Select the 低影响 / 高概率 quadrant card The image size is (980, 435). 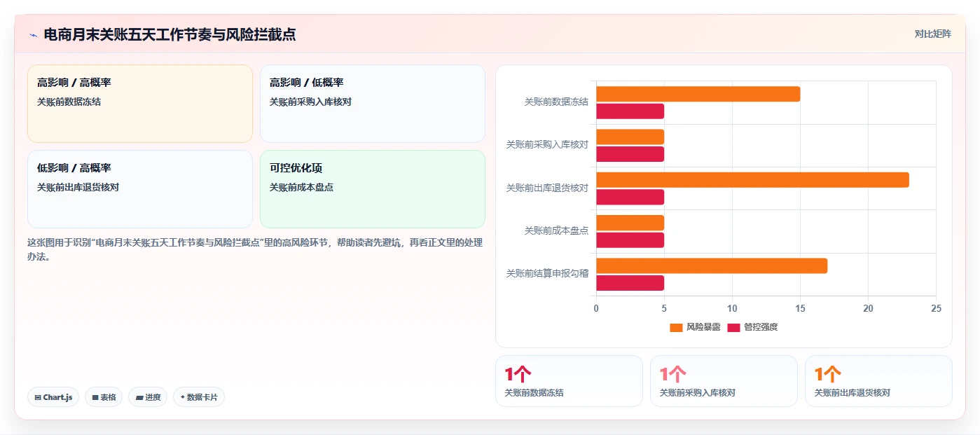pyautogui.click(x=140, y=189)
